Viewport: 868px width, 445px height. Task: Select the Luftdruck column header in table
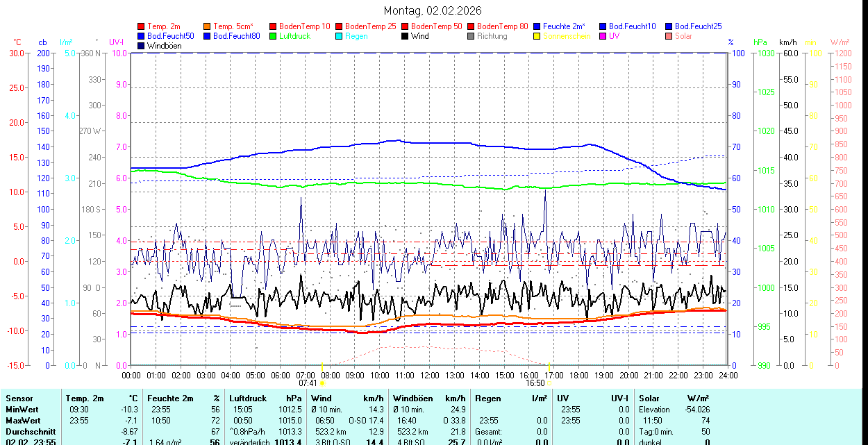(x=248, y=398)
